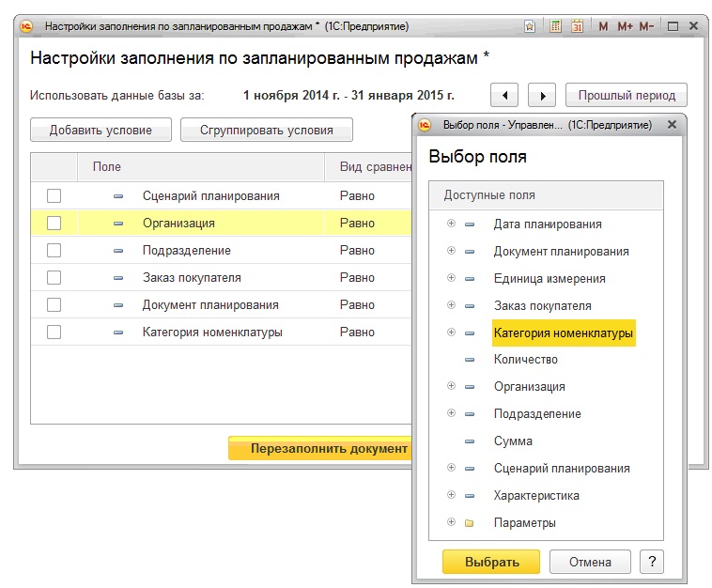Click Равно in the Сценарий планирования row
Screen dimensions: 712x588
pos(357,196)
